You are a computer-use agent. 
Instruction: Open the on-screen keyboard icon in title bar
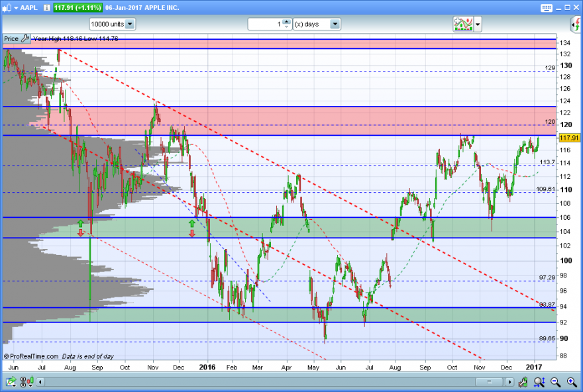[546, 8]
